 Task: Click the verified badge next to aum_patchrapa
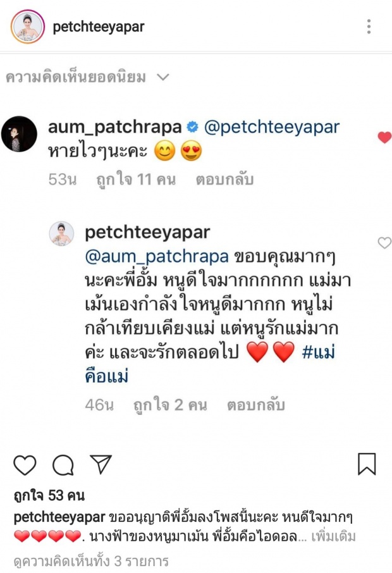(193, 127)
